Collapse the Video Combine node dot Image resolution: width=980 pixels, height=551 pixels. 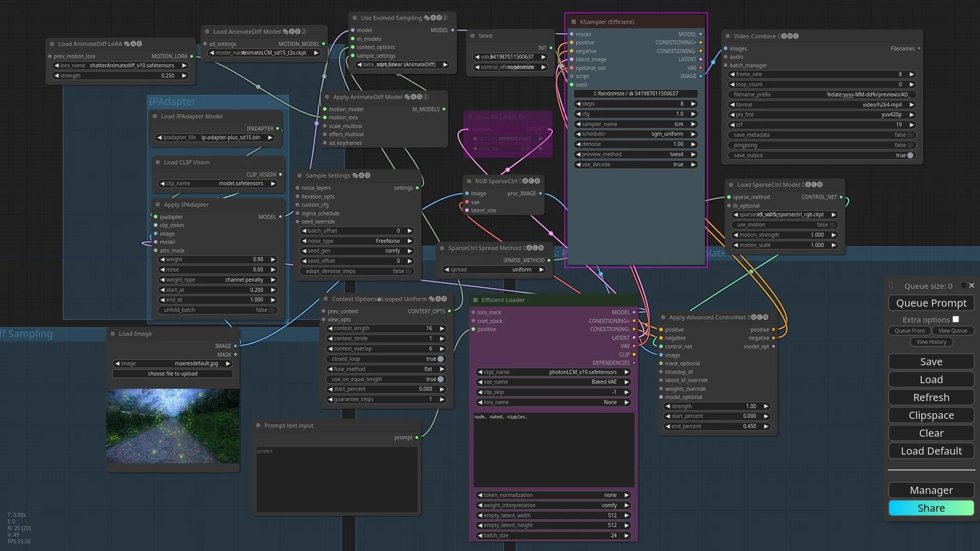(727, 36)
